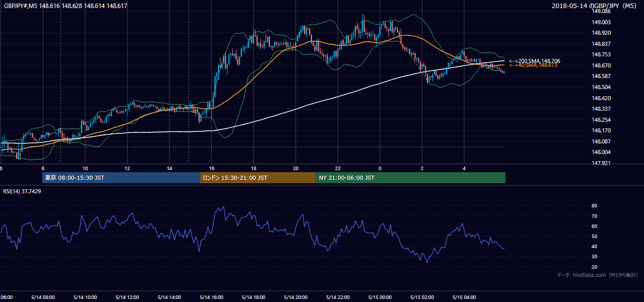Click RSI scale value 40
Screen dimensions: 644x302
pyautogui.click(x=594, y=247)
